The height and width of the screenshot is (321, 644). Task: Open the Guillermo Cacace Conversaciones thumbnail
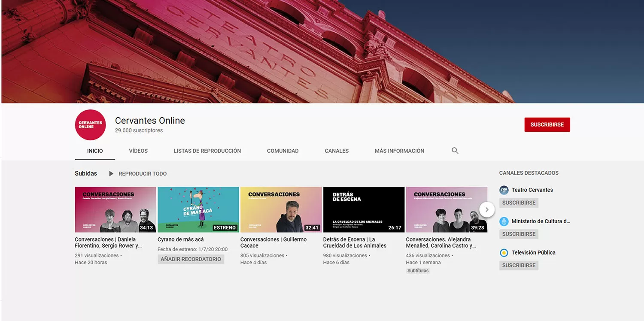tap(281, 209)
